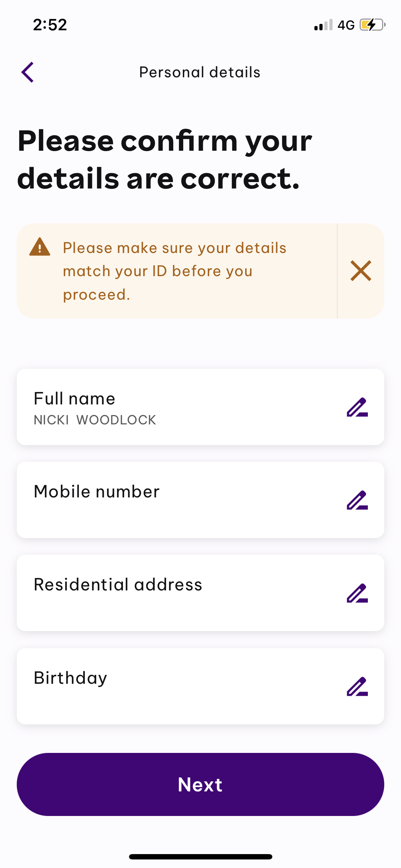Edit Birthday pencil icon

pos(357,687)
